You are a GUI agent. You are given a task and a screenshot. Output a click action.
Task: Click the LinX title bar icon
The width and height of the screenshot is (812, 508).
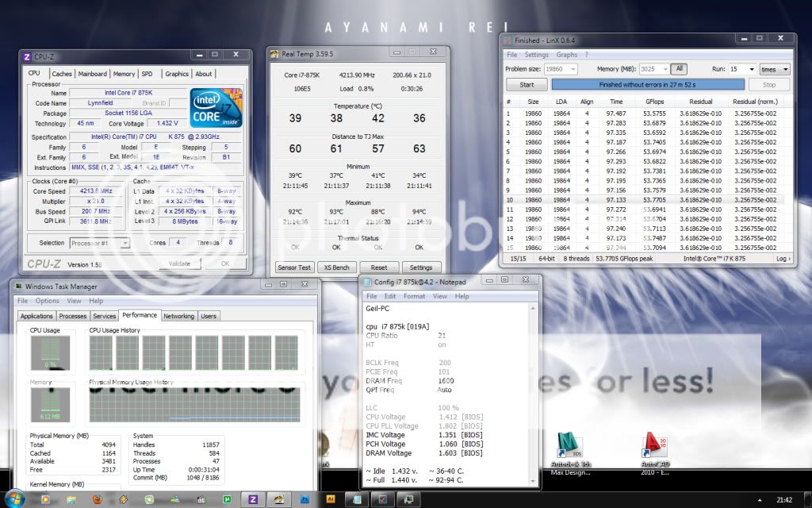[x=507, y=40]
